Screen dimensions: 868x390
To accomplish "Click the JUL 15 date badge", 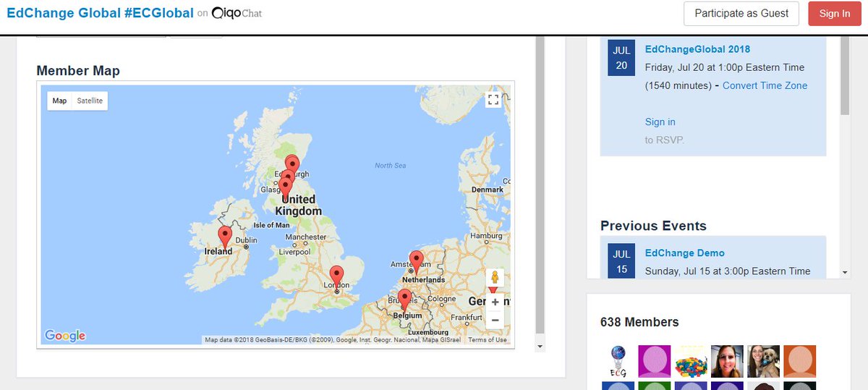I will (622, 260).
